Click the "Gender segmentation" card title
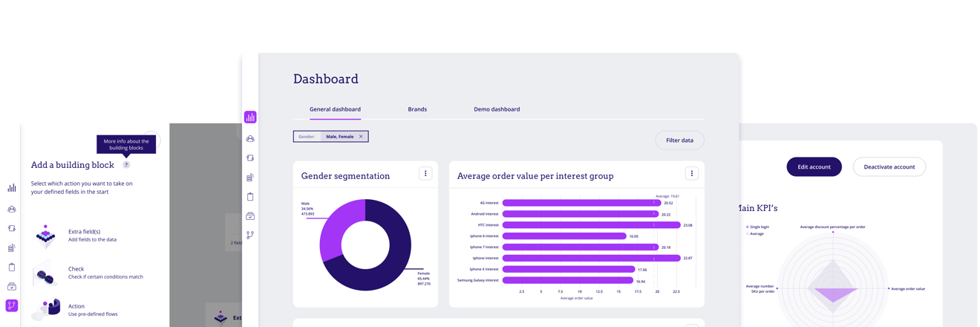The height and width of the screenshot is (327, 980). tap(345, 176)
